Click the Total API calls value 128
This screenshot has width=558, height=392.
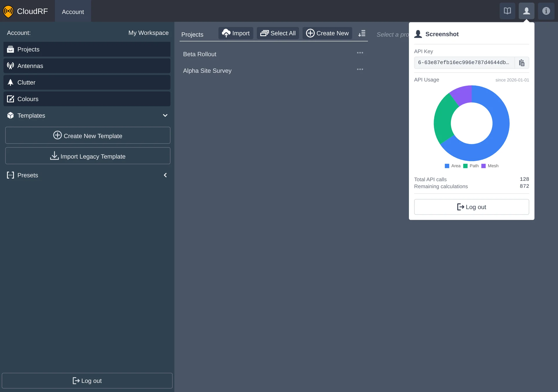coord(524,179)
